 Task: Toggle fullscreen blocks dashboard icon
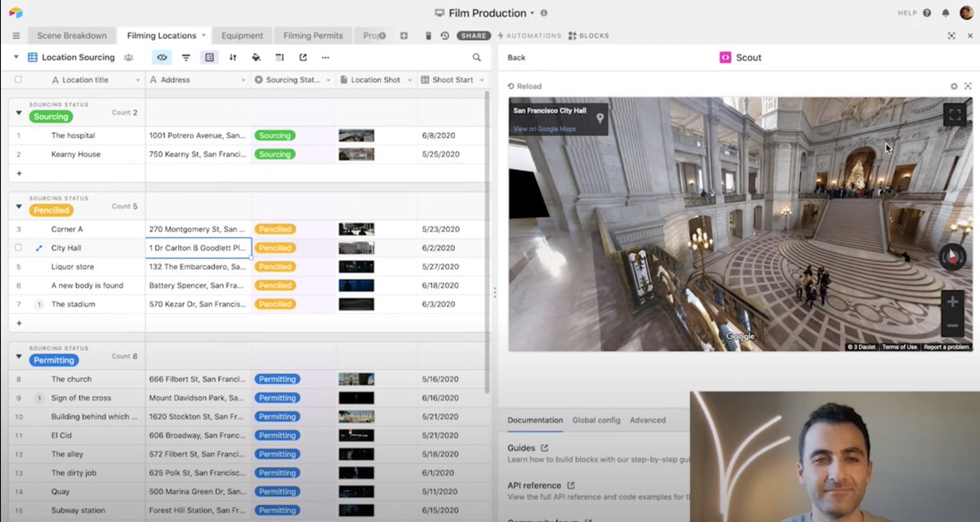click(951, 36)
